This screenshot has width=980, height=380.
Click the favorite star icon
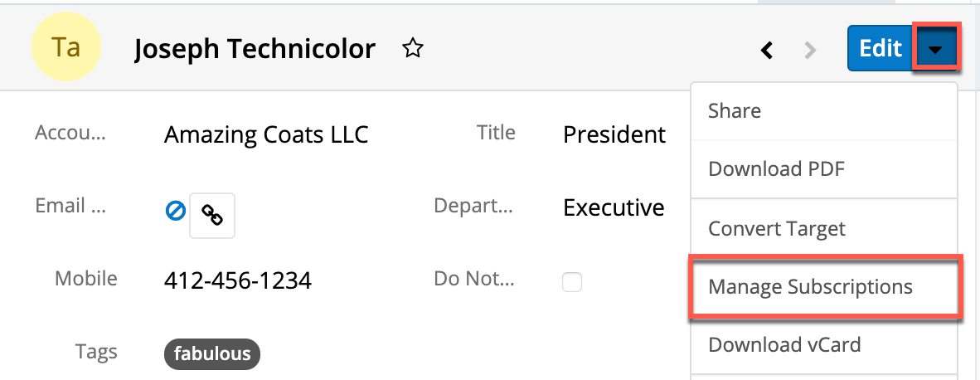coord(412,49)
